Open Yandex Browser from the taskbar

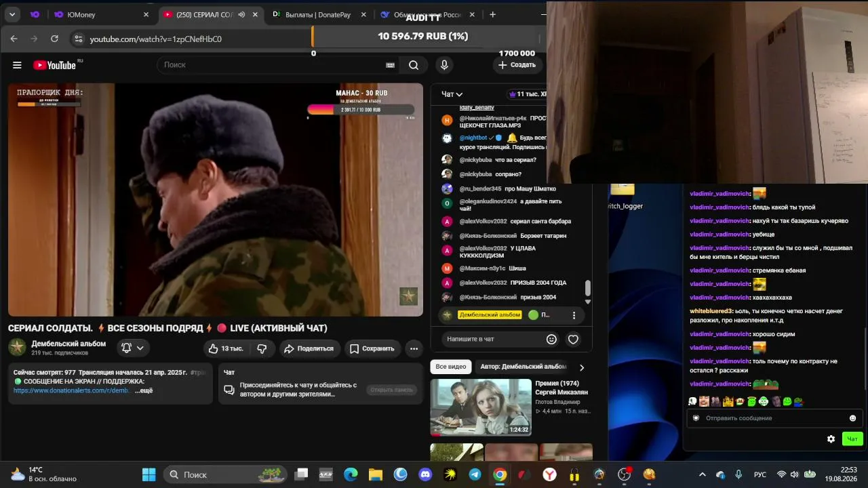pos(549,474)
